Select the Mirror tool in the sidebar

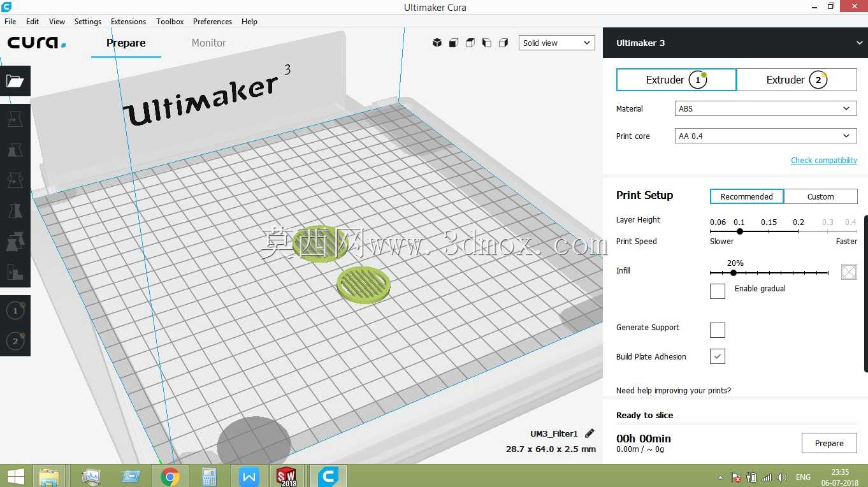(x=15, y=210)
